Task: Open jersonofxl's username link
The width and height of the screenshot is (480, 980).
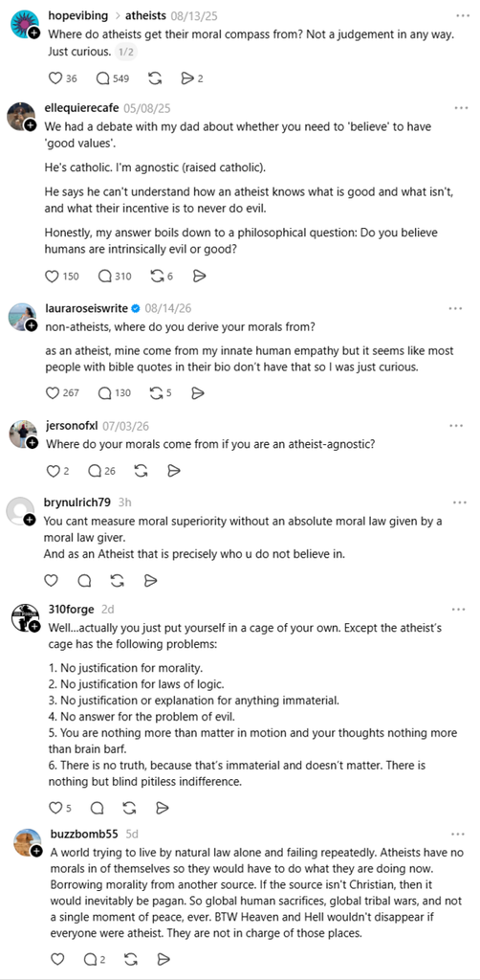Action: coord(72,426)
